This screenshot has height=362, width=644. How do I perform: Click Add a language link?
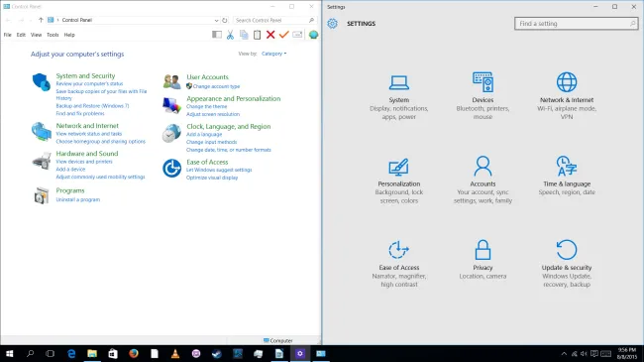click(204, 135)
